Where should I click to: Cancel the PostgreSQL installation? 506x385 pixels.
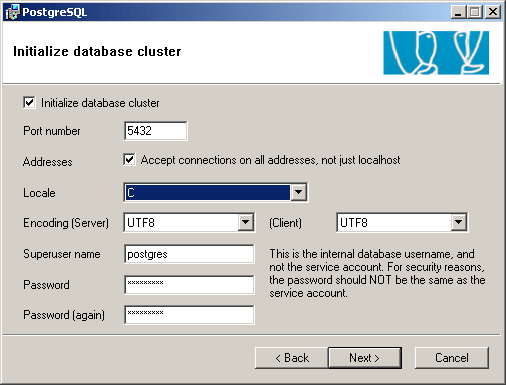(452, 358)
